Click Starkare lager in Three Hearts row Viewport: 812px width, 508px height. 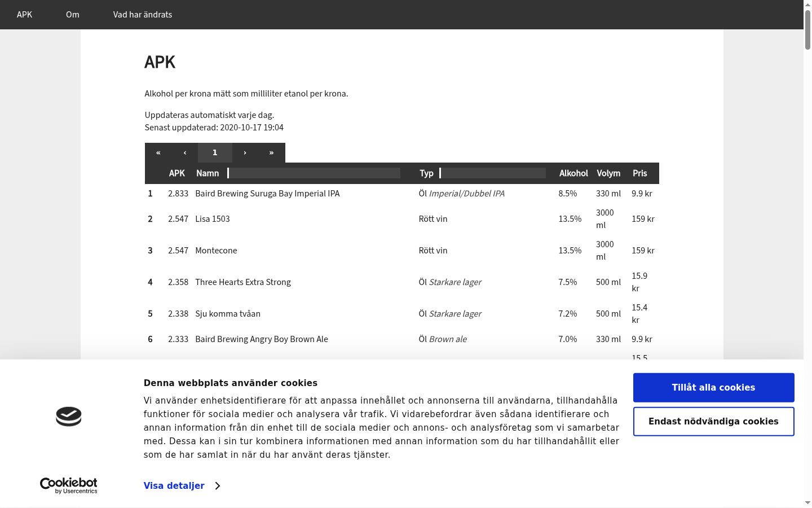click(x=455, y=282)
